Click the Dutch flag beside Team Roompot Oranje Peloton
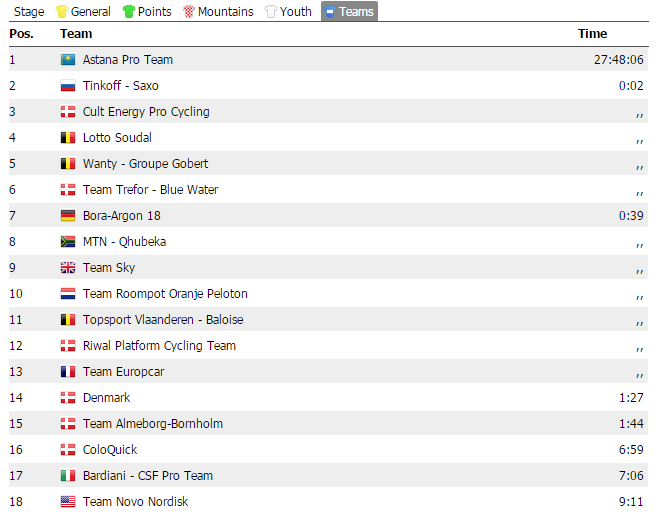 click(x=68, y=294)
